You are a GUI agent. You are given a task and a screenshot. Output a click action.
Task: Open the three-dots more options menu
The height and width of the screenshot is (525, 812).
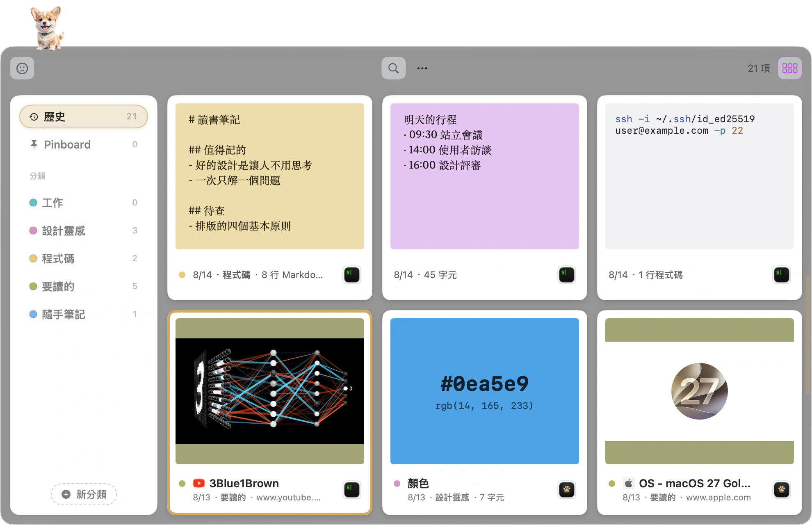tap(422, 68)
